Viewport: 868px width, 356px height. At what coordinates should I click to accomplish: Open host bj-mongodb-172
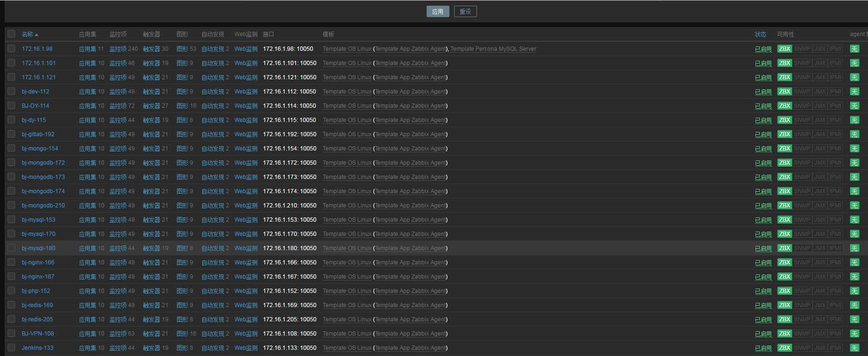click(43, 163)
